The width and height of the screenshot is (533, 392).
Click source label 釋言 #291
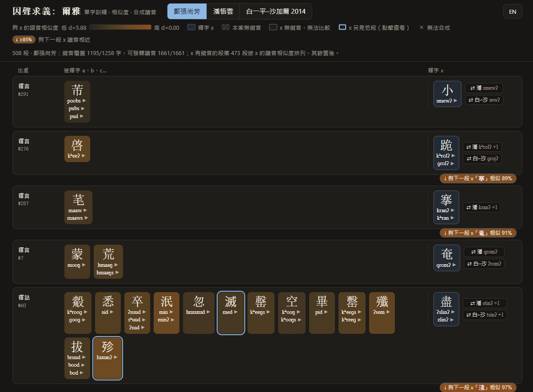[24, 90]
